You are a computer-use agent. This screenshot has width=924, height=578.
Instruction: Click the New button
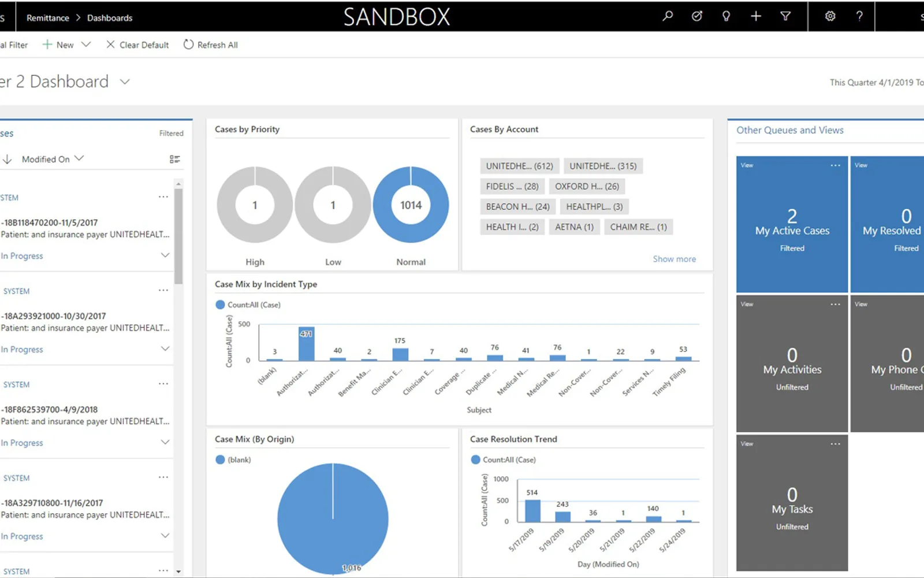(58, 45)
